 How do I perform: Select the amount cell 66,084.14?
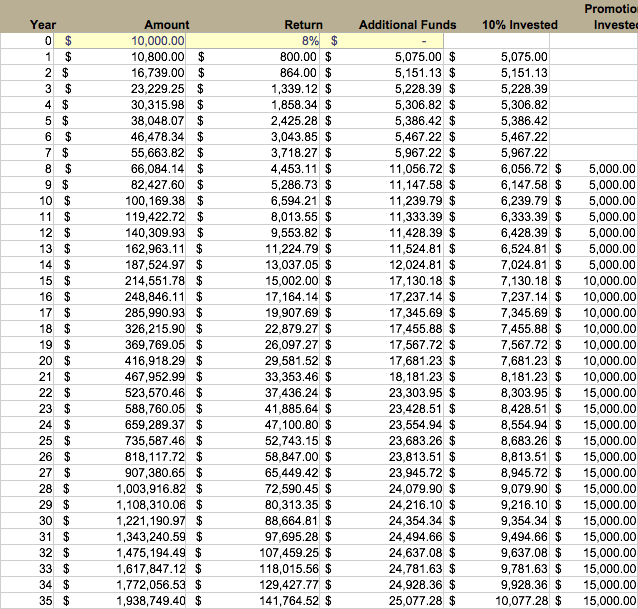pos(120,169)
